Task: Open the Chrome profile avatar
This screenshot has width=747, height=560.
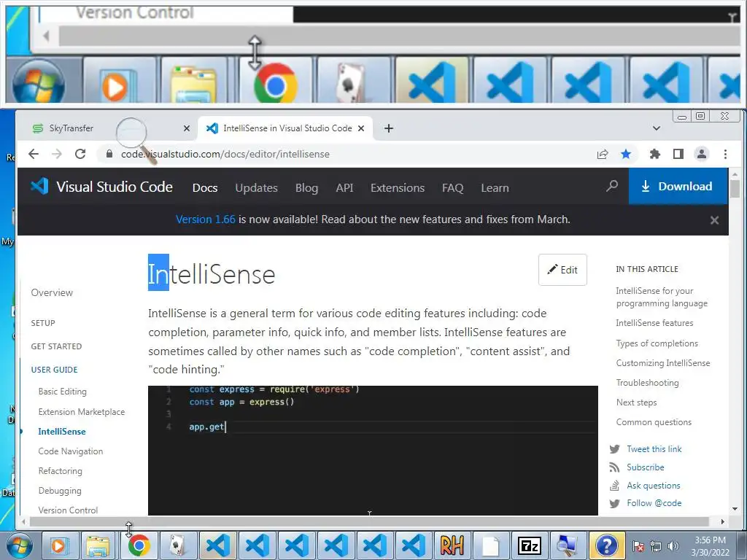Action: pyautogui.click(x=702, y=154)
